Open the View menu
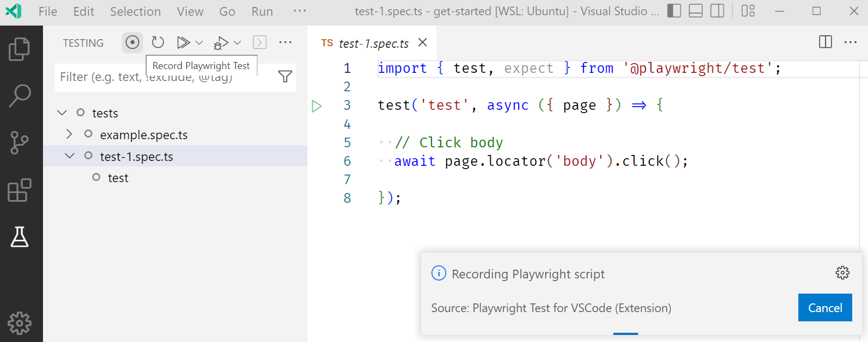Viewport: 868px width, 342px height. pyautogui.click(x=190, y=11)
